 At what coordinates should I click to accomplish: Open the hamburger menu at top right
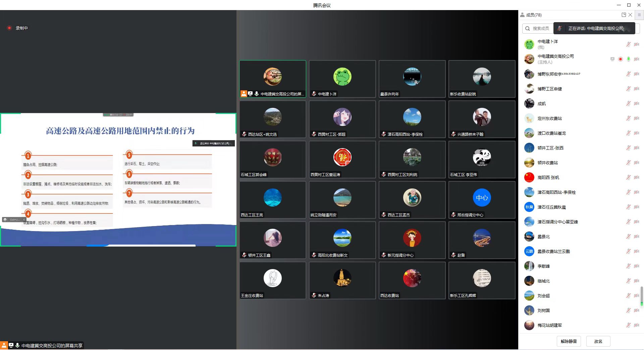(639, 15)
